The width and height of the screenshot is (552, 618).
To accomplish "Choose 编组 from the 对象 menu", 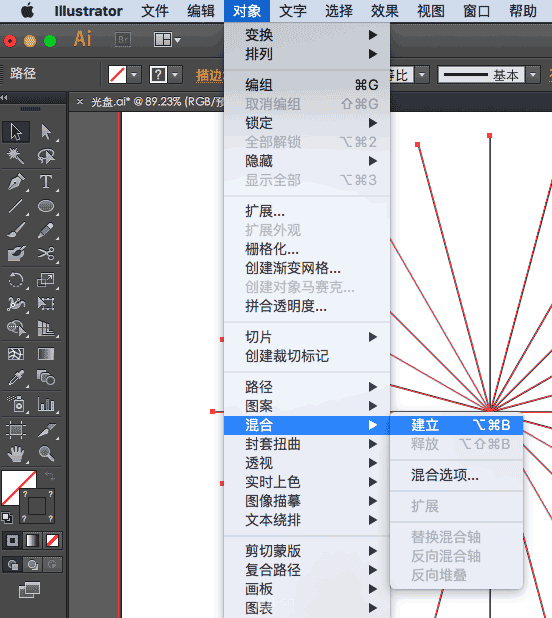I will coord(307,85).
